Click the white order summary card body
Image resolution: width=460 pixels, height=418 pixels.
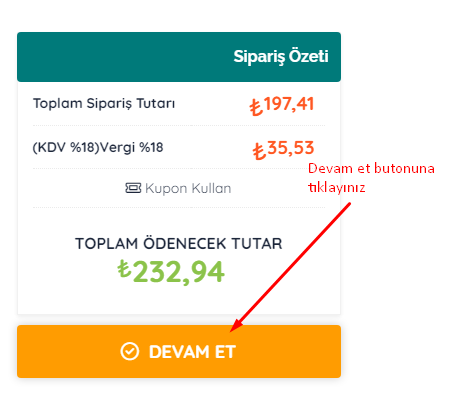pyautogui.click(x=179, y=198)
